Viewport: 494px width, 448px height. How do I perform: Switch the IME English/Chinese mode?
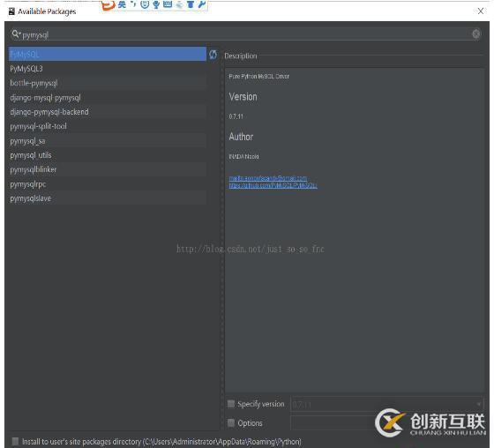(122, 4)
